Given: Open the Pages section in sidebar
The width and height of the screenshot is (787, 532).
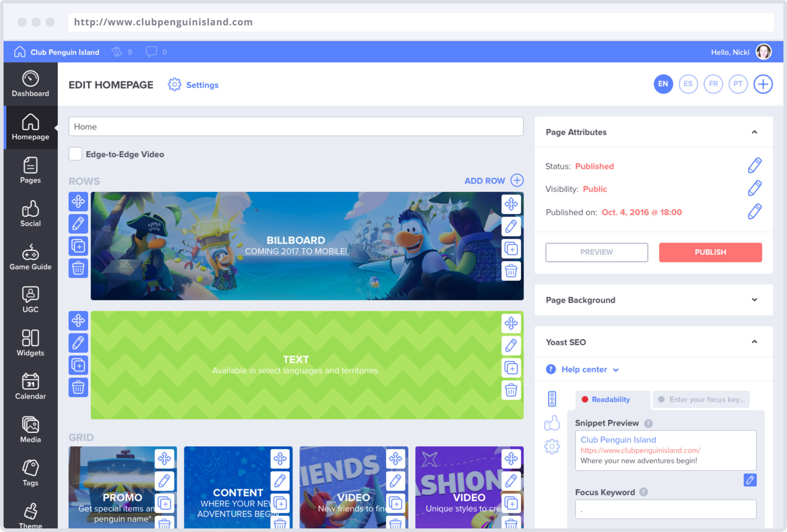Looking at the screenshot, I should tap(30, 171).
